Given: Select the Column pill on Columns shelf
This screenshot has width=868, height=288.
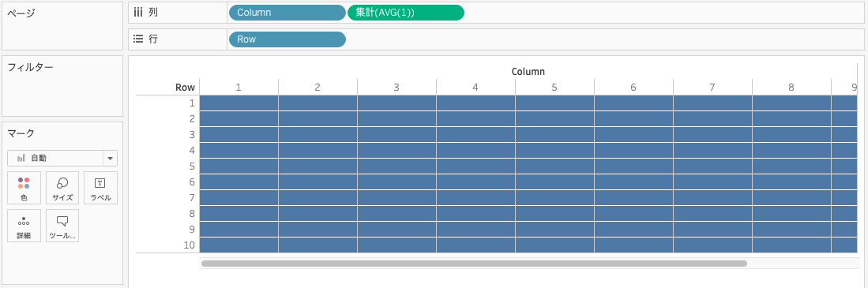Looking at the screenshot, I should (287, 12).
